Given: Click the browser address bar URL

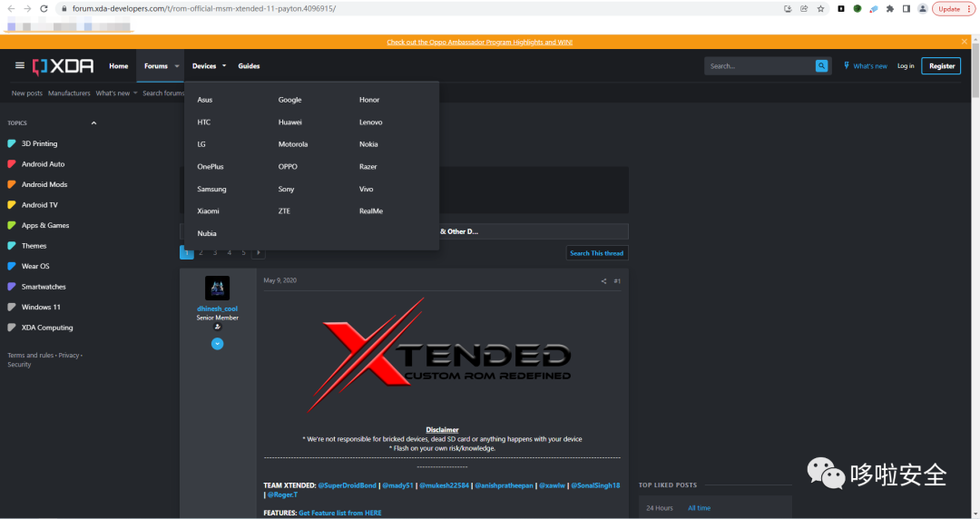Looking at the screenshot, I should pyautogui.click(x=204, y=9).
